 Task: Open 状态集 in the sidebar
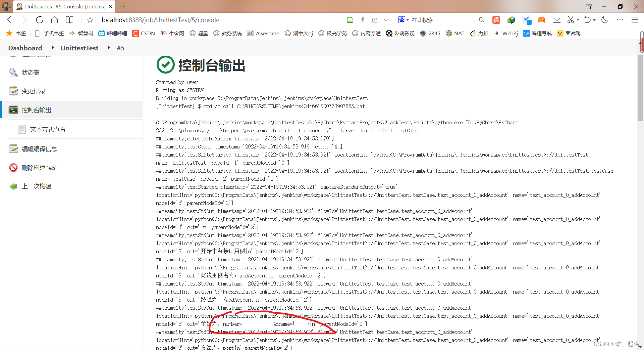(x=31, y=73)
